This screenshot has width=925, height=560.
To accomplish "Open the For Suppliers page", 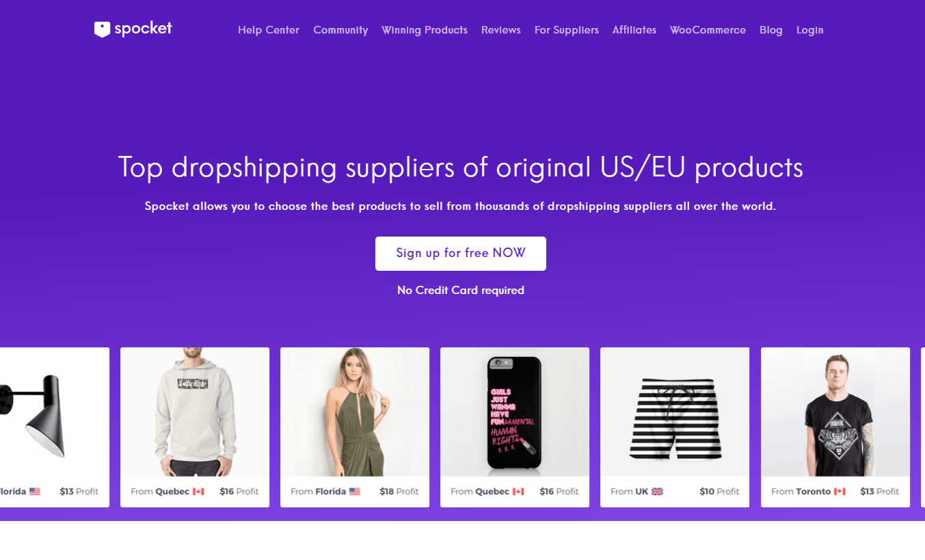I will pyautogui.click(x=567, y=30).
